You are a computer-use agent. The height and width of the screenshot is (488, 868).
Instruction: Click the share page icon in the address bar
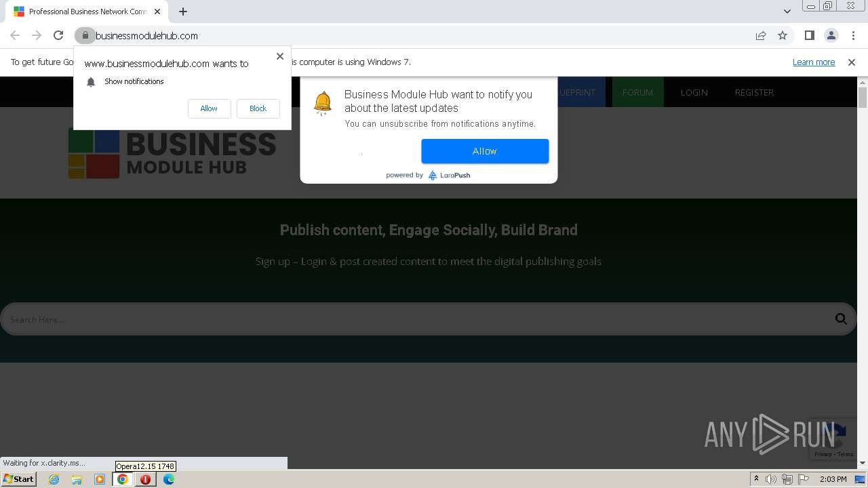click(761, 35)
